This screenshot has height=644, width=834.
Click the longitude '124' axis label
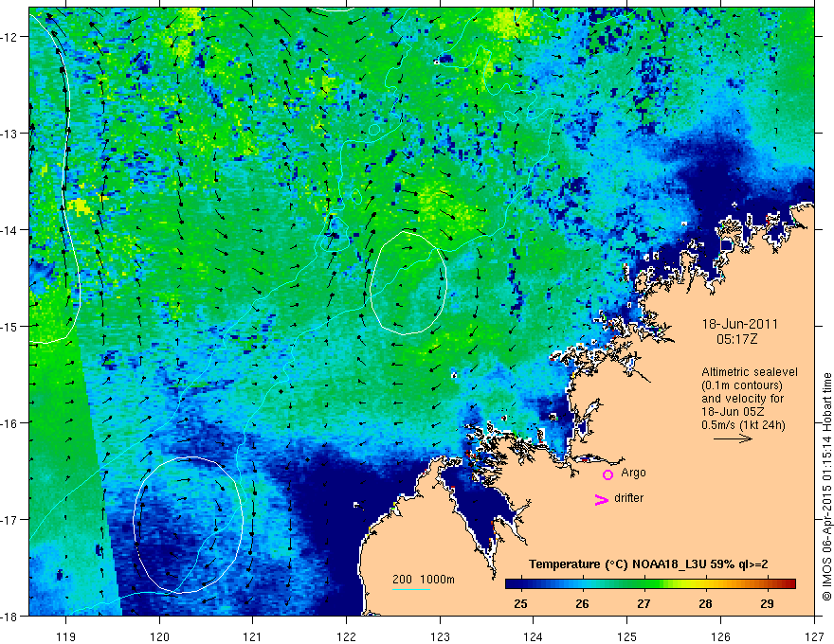[534, 636]
